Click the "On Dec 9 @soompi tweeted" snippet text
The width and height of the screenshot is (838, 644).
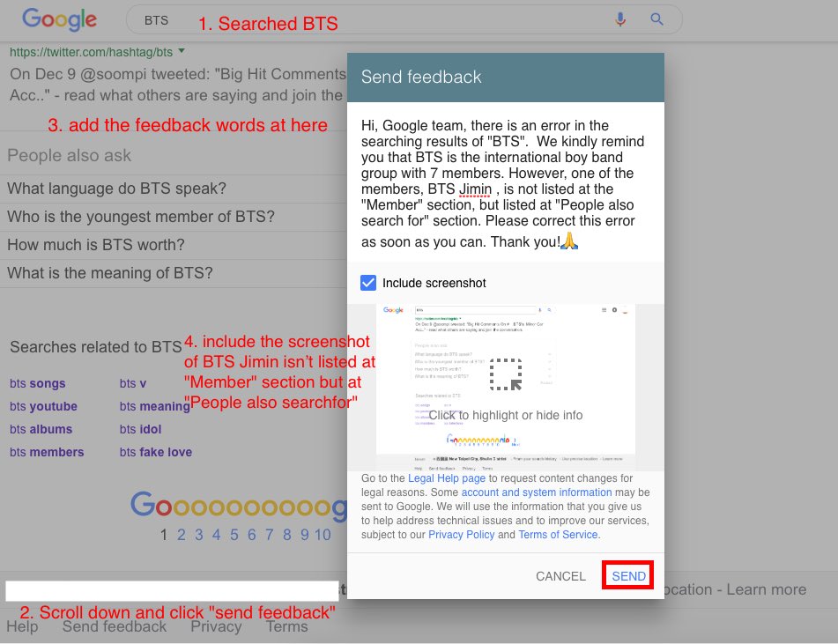click(178, 85)
